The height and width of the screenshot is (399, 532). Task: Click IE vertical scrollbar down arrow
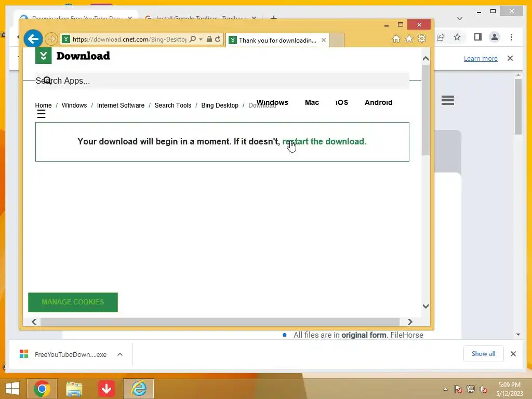tap(426, 306)
